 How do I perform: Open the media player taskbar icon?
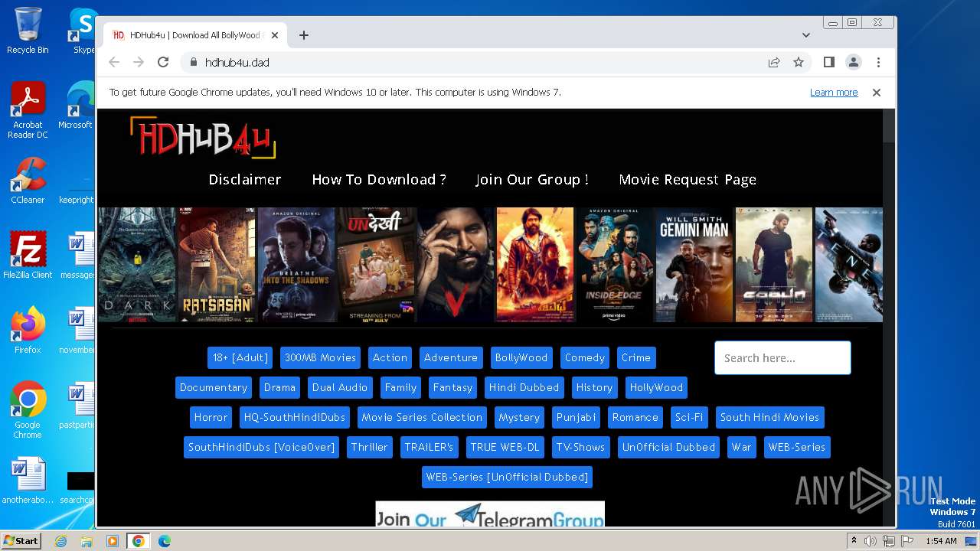pos(112,541)
